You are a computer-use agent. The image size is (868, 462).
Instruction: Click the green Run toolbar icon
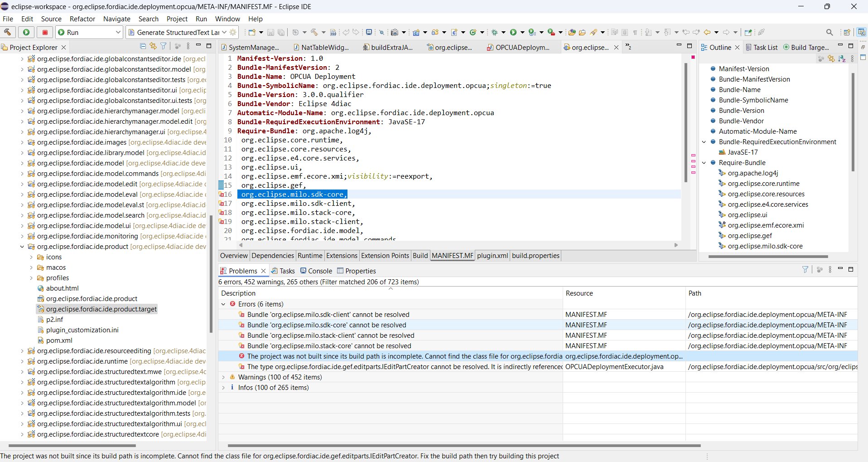point(513,32)
